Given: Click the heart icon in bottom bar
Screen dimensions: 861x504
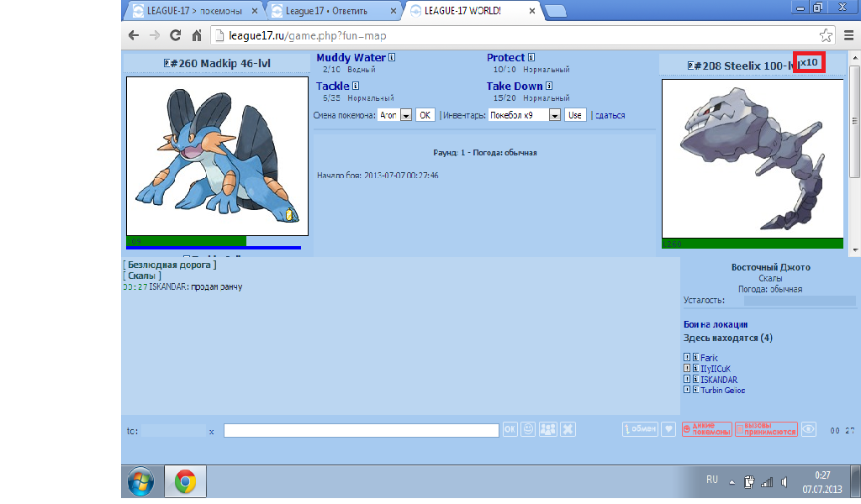Looking at the screenshot, I should (668, 429).
